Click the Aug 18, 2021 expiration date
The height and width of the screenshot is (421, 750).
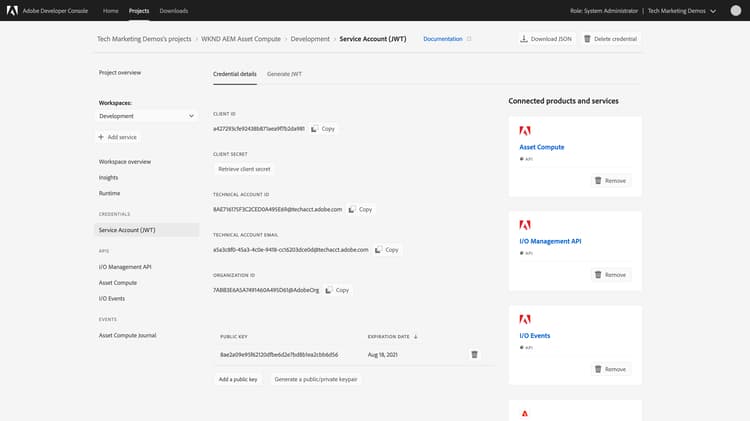(x=383, y=355)
